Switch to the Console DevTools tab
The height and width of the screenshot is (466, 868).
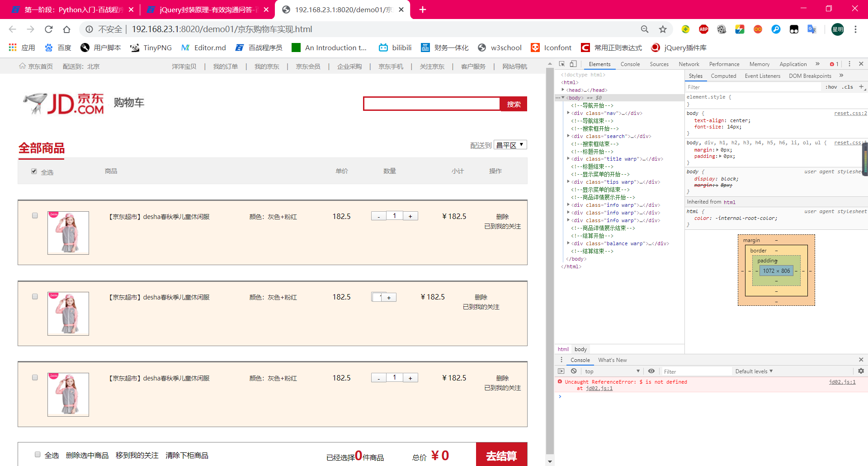(x=630, y=64)
